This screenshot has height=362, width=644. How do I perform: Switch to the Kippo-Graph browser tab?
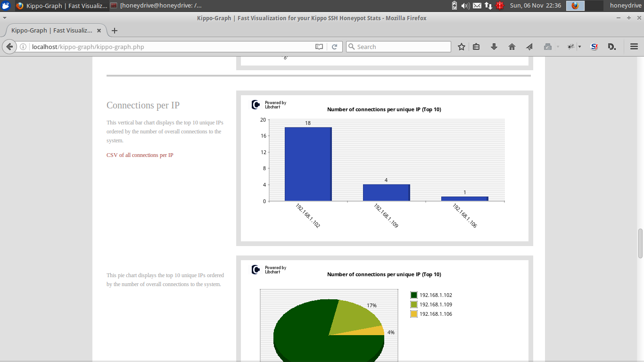(52, 31)
